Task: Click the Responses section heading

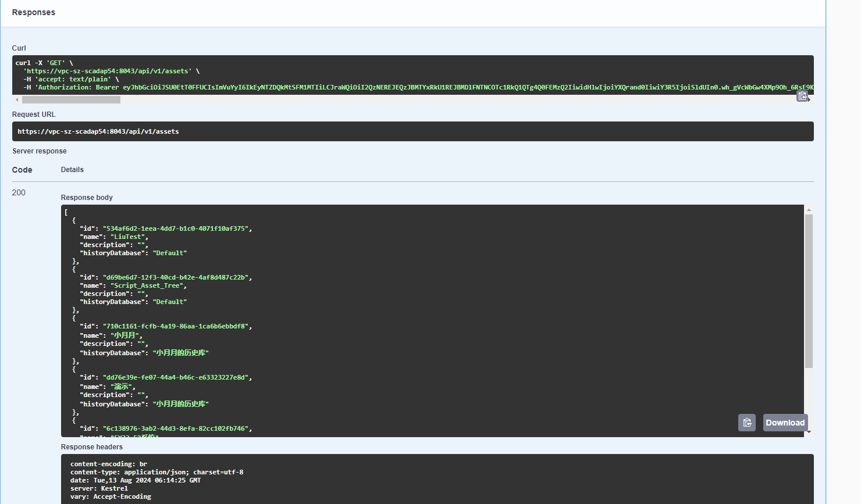Action: click(x=33, y=12)
